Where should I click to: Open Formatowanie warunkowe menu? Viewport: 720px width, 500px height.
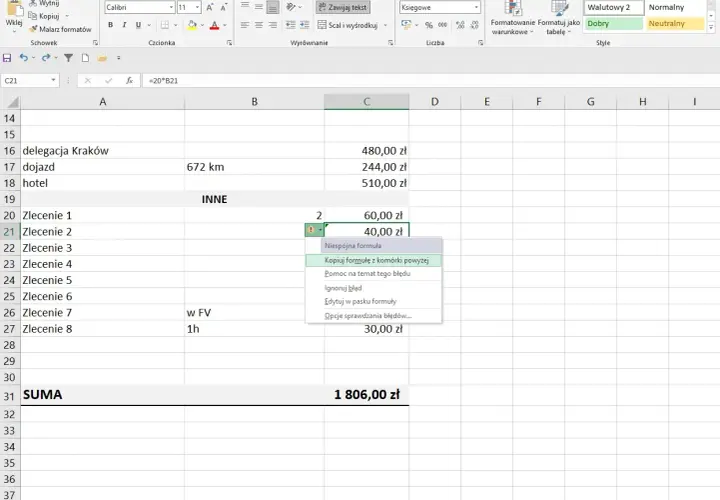click(x=512, y=18)
